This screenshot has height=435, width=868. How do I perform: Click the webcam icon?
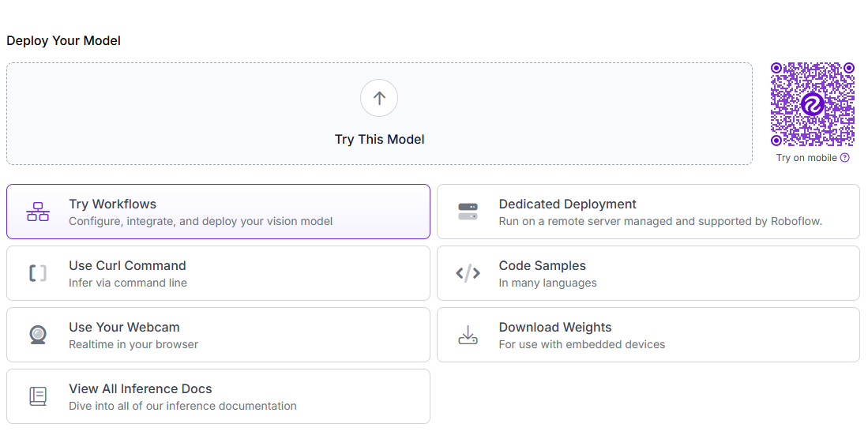click(38, 335)
